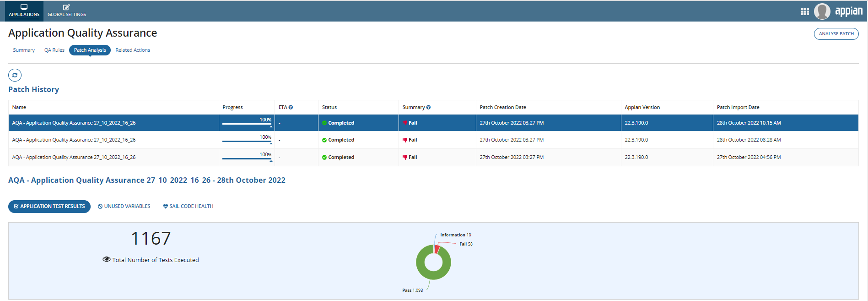Image resolution: width=868 pixels, height=301 pixels.
Task: Click the Information 10 chart label
Action: pos(455,235)
